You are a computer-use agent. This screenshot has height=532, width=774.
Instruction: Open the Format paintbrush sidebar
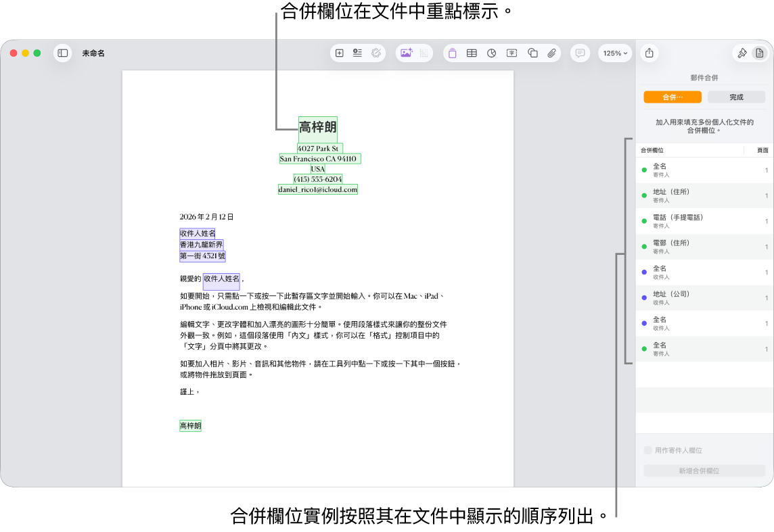742,53
